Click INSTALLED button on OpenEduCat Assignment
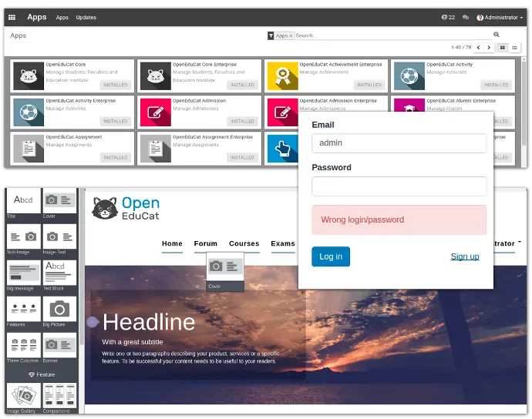This screenshot has width=532, height=419. (116, 157)
